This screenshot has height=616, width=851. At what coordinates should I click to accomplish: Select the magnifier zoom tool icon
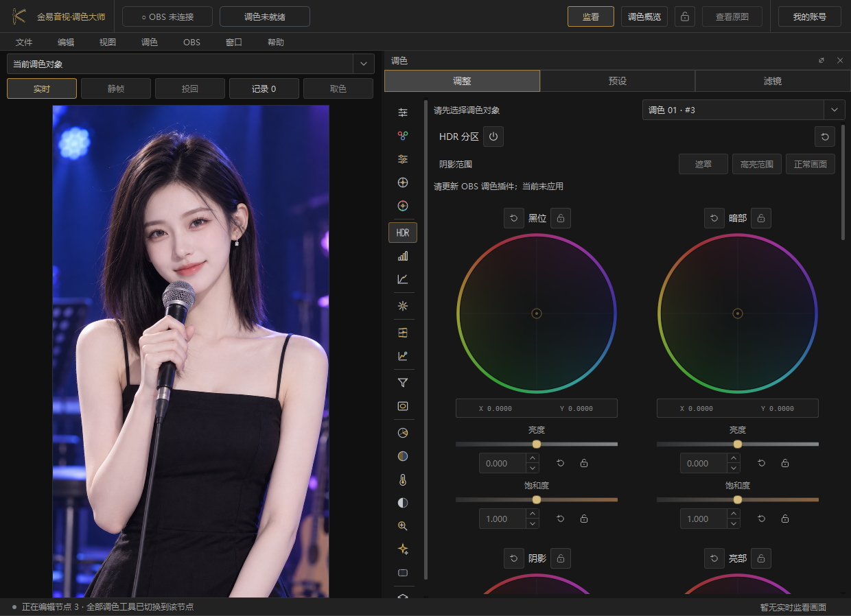(403, 526)
